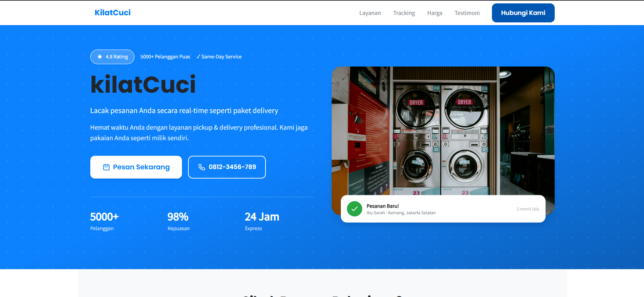The width and height of the screenshot is (644, 297).
Task: Open the Layanan navigation link
Action: tap(370, 13)
